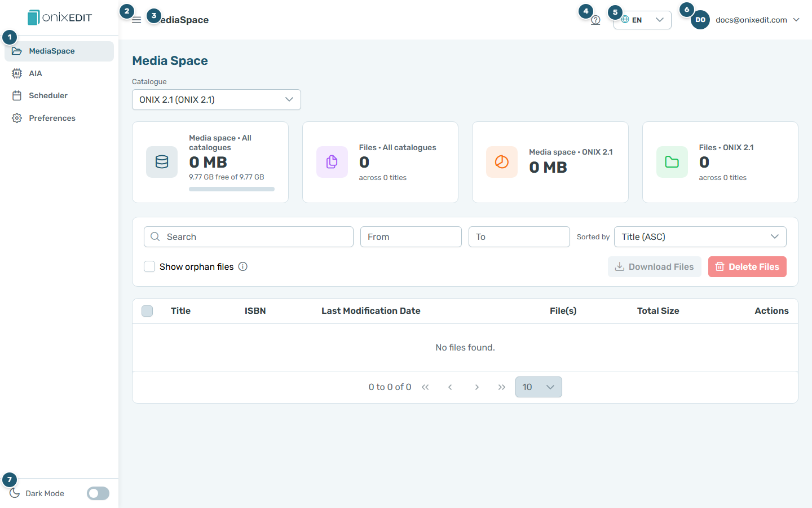
Task: Go to the Scheduler page
Action: (59, 95)
